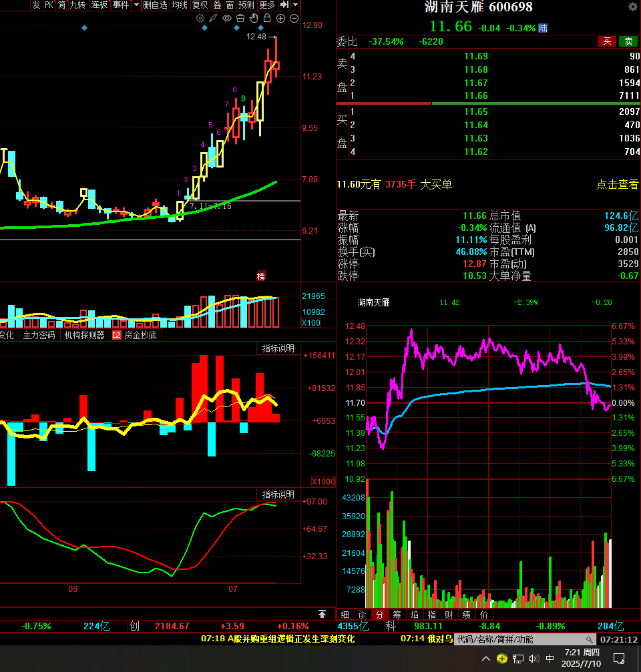The image size is (641, 672).
Task: Jump to end with arrow-bar icon
Action: click(284, 5)
